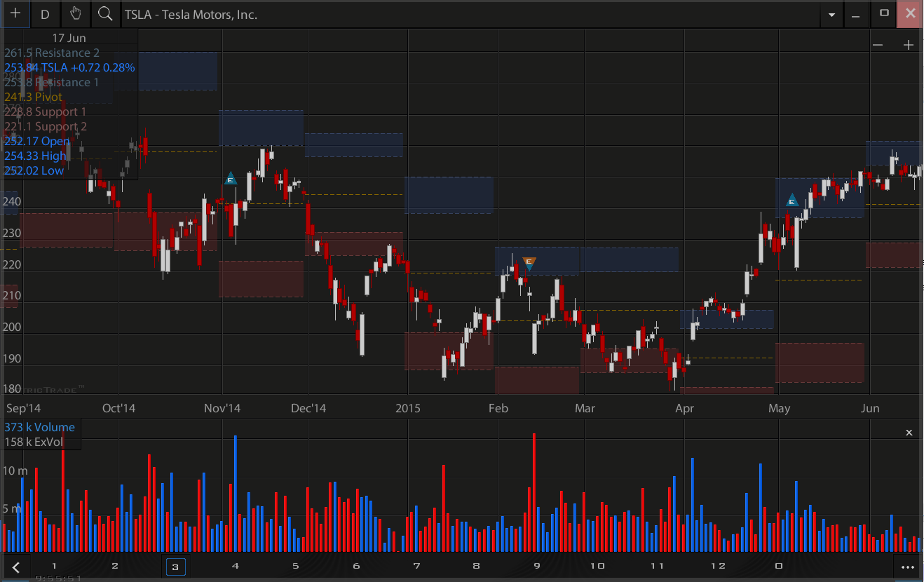Go back with left chevron at bottom

16,567
